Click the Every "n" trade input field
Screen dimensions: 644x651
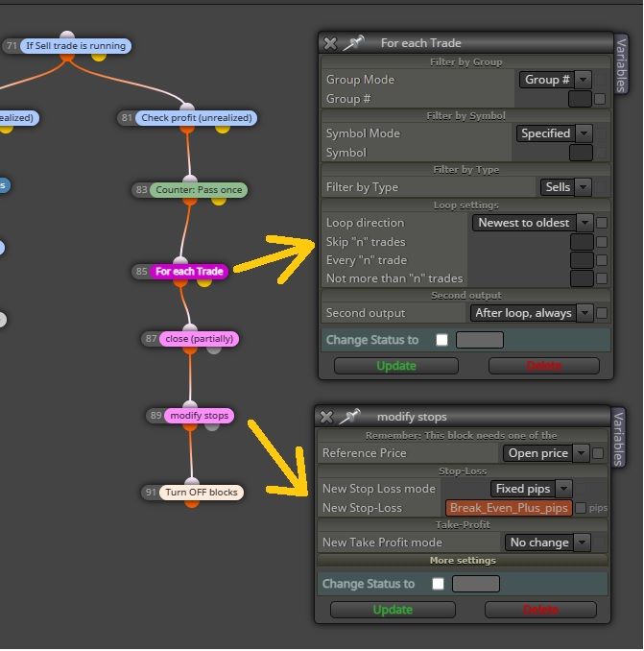click(582, 260)
